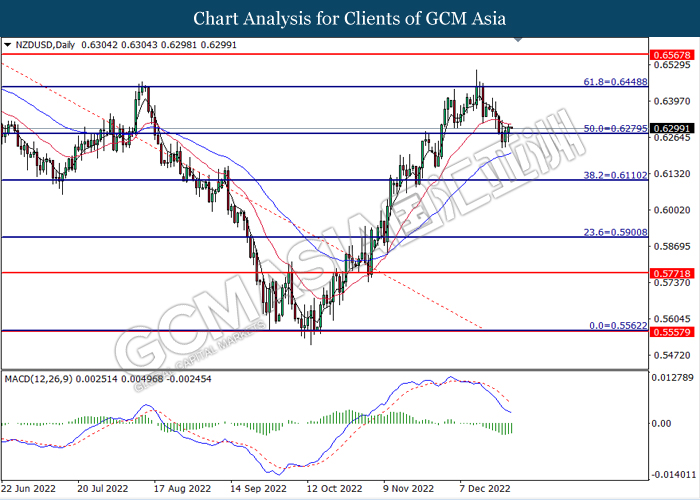Screen dimensions: 700x500
Task: Select the 38.2=0.61102 Fibonacci label
Action: pos(615,175)
